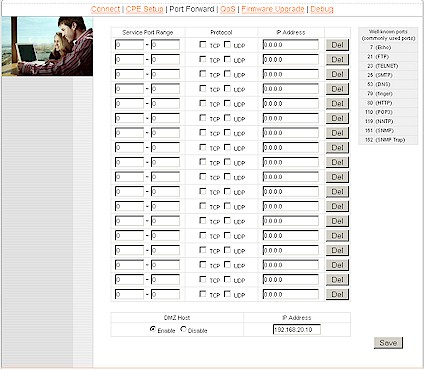Check UDP in the fourth port forward row
Image resolution: width=425 pixels, height=370 pixels.
(227, 88)
